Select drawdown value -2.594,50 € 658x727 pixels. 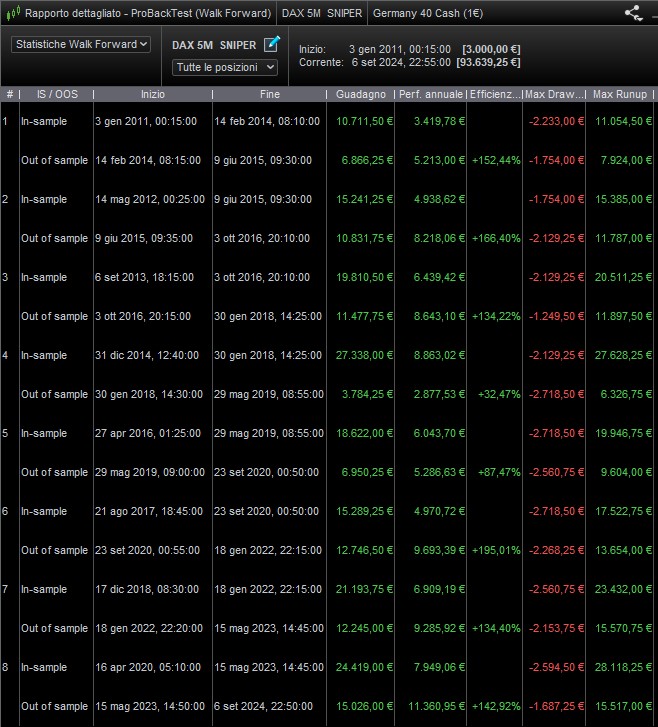tap(556, 667)
